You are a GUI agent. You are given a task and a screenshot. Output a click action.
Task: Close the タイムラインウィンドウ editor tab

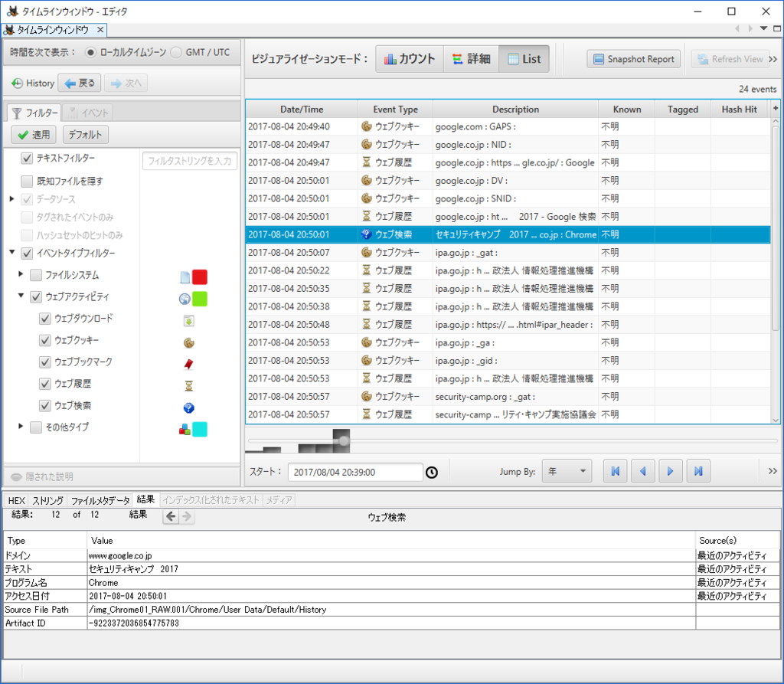(x=100, y=30)
